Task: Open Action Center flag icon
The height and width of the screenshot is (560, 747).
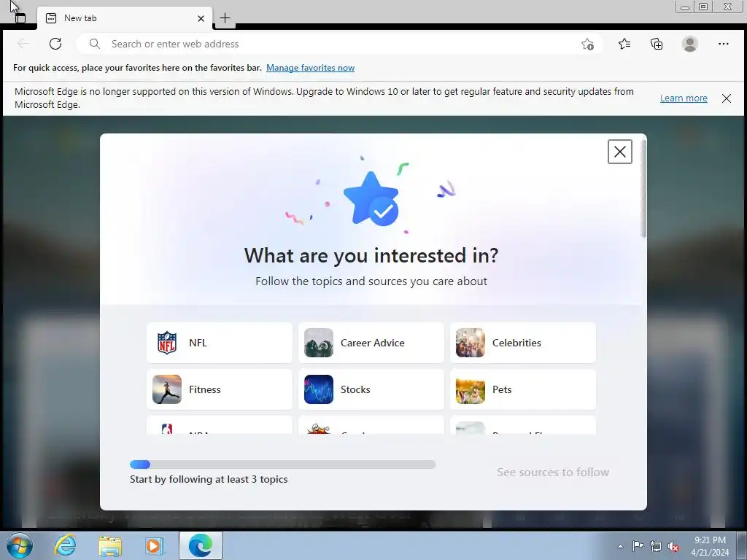Action: click(638, 545)
